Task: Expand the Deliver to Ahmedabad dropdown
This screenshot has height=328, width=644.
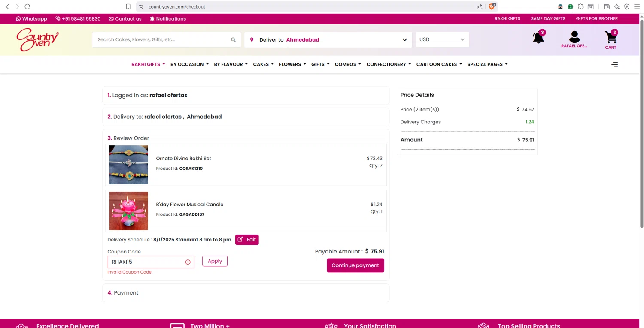Action: (328, 40)
